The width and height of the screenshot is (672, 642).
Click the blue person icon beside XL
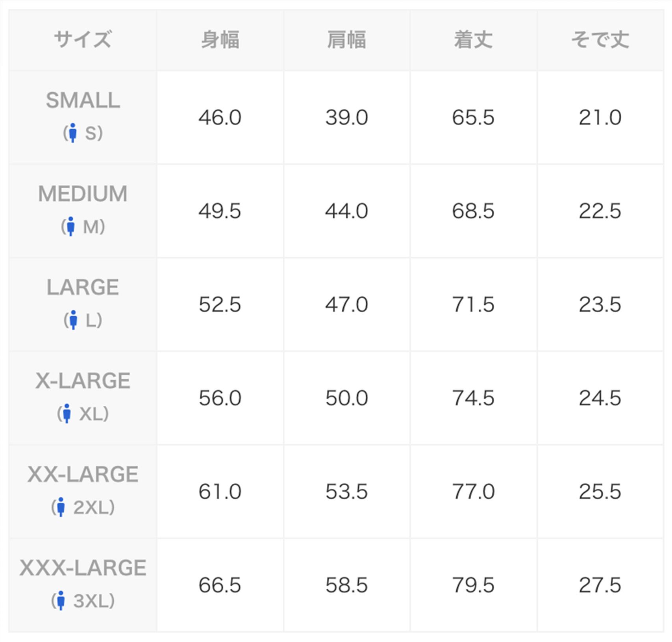[x=67, y=414]
